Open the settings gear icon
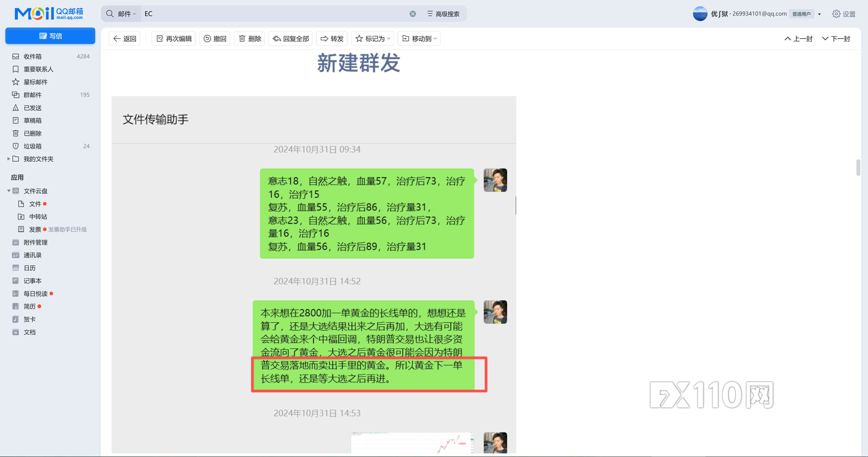Image resolution: width=868 pixels, height=457 pixels. coord(836,14)
